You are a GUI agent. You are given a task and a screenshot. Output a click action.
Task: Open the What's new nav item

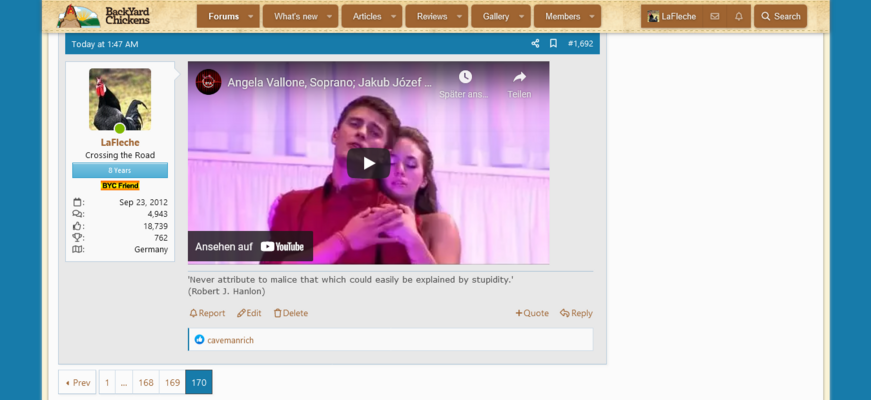(x=296, y=17)
